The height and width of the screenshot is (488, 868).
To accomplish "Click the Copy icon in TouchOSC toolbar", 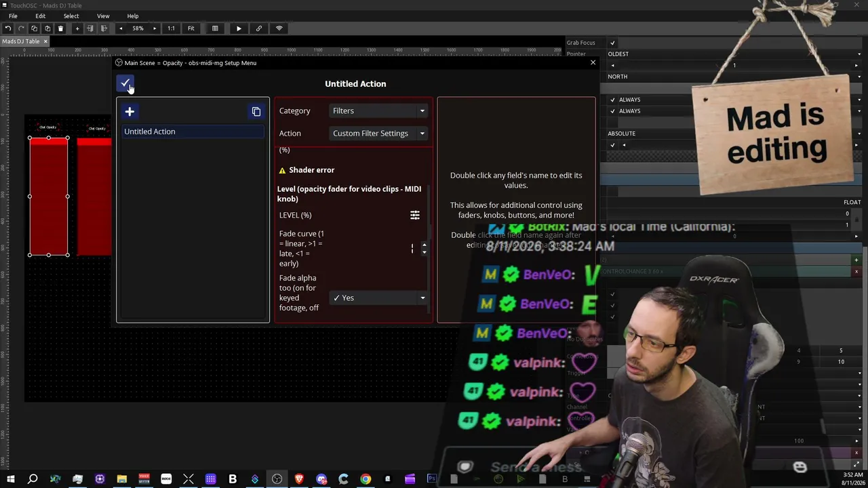I will [x=34, y=28].
